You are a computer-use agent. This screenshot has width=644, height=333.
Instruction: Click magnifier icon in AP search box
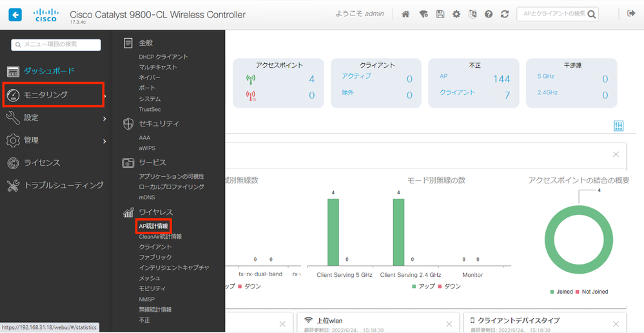591,14
